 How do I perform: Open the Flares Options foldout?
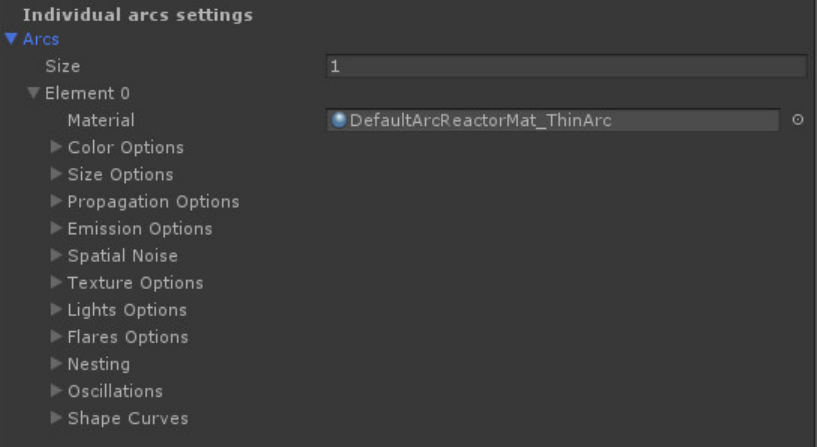coord(56,337)
